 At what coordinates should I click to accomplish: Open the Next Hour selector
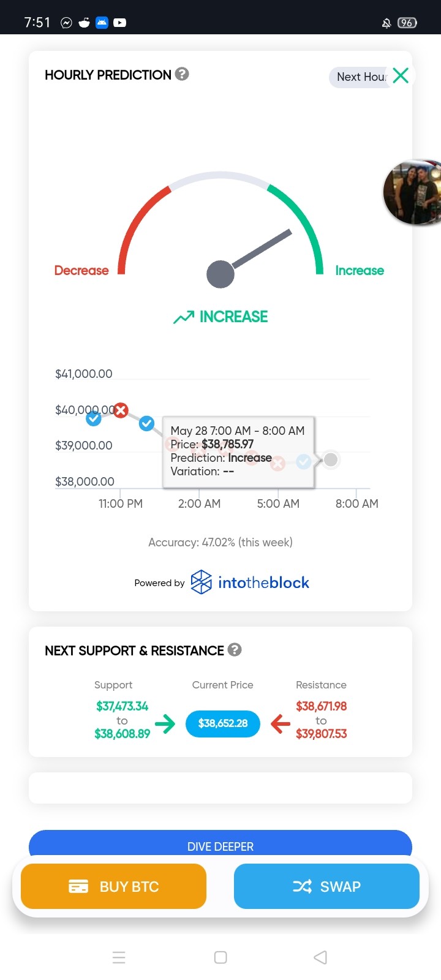pos(361,77)
